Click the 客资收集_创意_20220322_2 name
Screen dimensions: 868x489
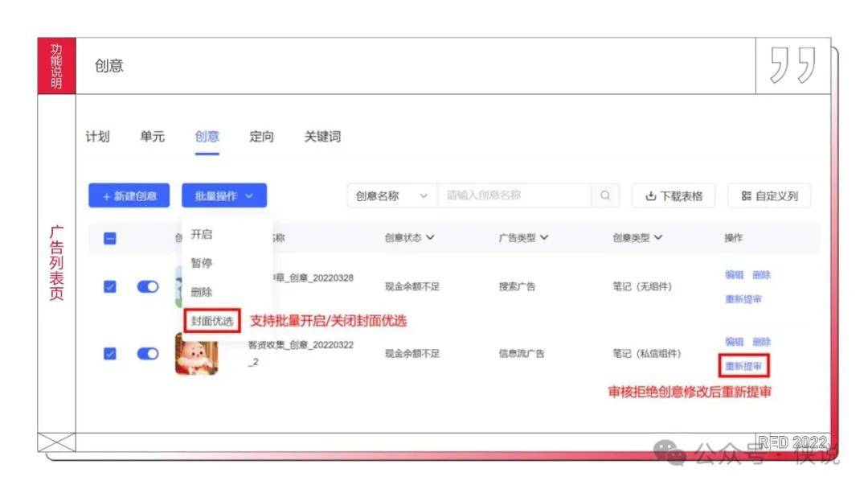(x=301, y=353)
